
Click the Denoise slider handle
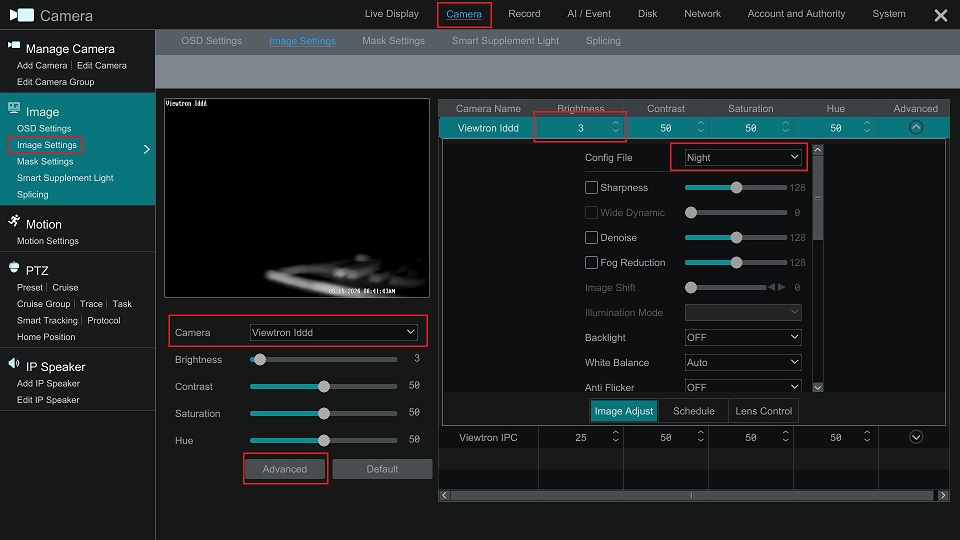tap(737, 238)
